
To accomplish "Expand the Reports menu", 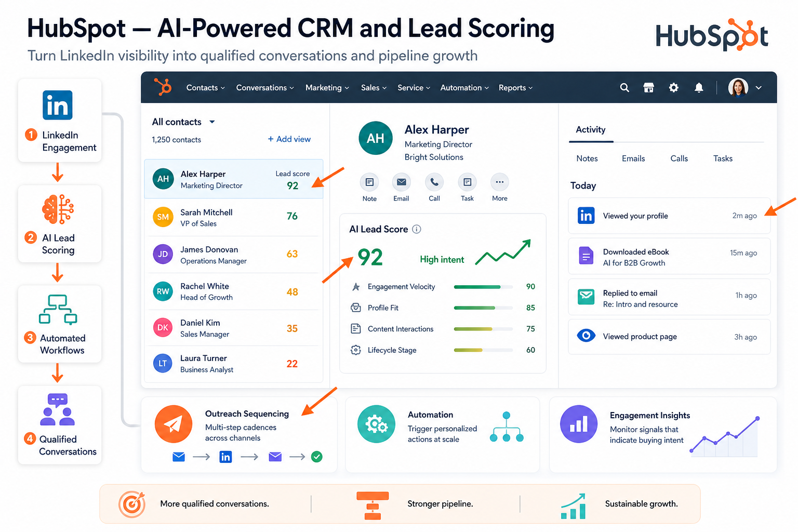I will click(516, 88).
